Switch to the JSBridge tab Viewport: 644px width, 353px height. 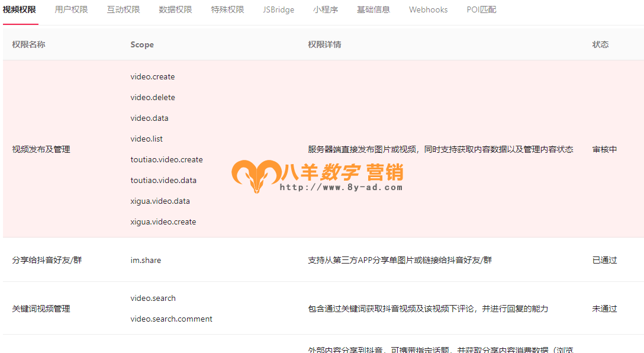coord(278,9)
